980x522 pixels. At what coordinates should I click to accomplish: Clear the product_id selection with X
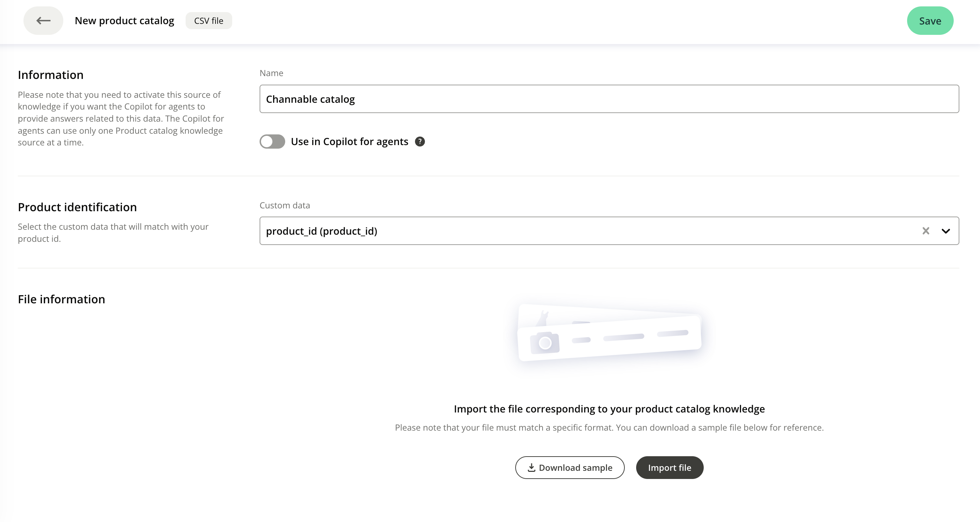[926, 231]
